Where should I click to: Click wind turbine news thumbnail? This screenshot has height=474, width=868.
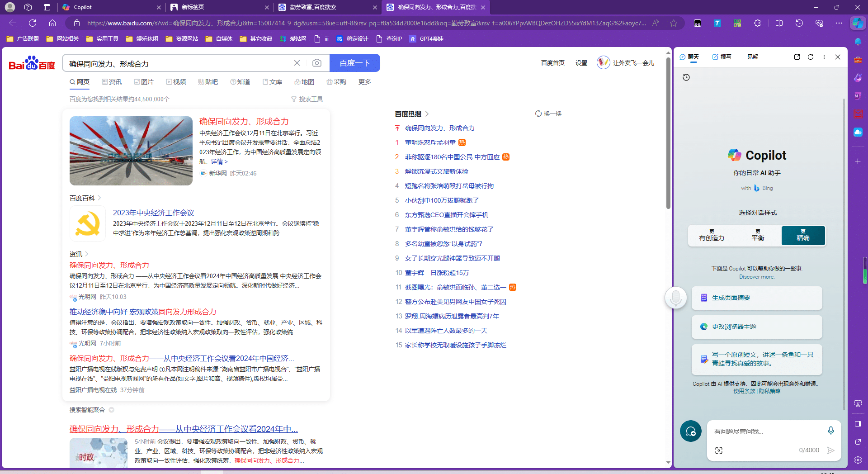pos(131,151)
